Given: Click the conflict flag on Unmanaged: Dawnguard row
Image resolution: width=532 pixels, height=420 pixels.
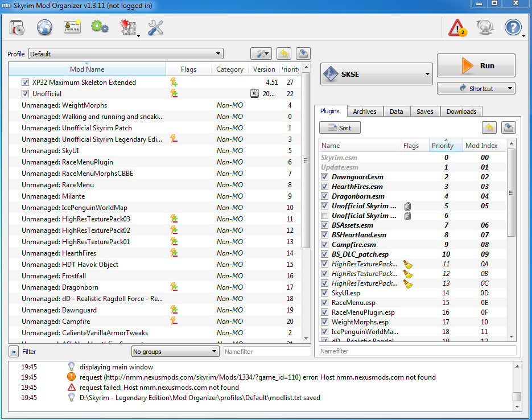Looking at the screenshot, I should pos(174,310).
